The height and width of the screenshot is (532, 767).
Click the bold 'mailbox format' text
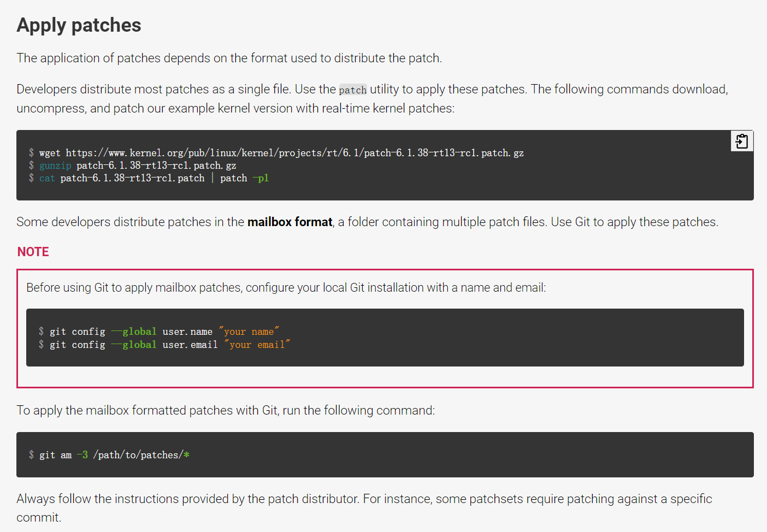pos(290,222)
